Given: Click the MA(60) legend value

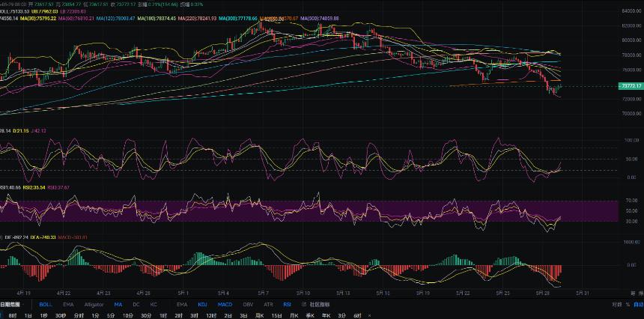Looking at the screenshot, I should (x=76, y=19).
